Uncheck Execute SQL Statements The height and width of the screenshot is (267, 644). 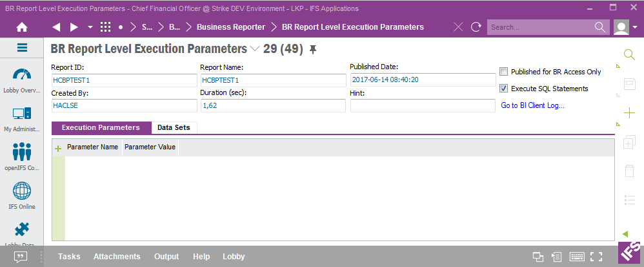click(503, 89)
